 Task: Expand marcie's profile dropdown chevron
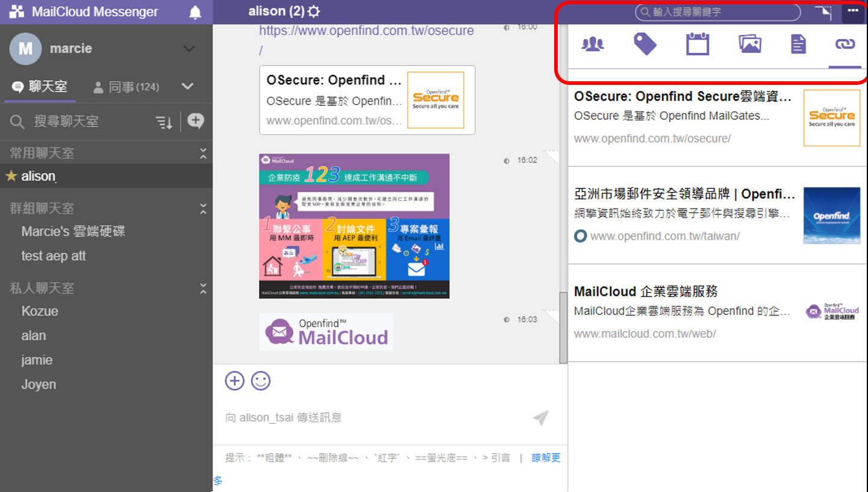(x=189, y=49)
